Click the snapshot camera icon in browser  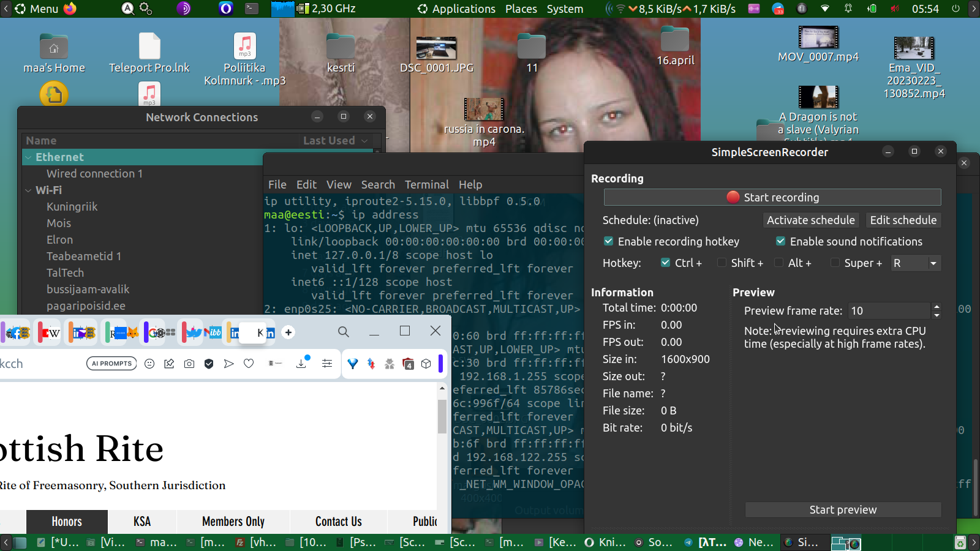189,364
